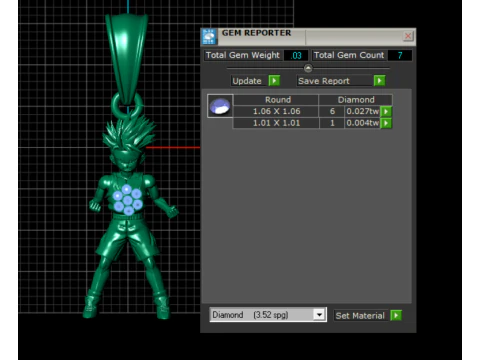The height and width of the screenshot is (360, 480).
Task: Click the Total Gem Weight value .03
Action: point(296,55)
